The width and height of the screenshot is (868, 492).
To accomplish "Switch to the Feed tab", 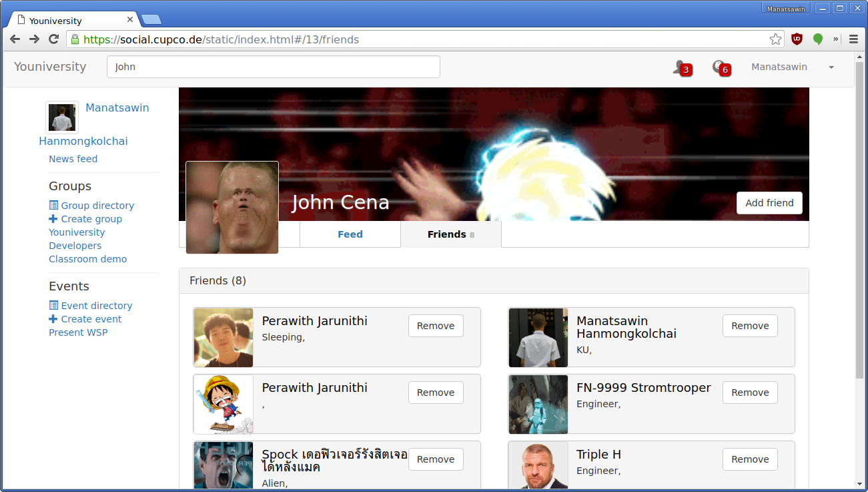I will click(350, 234).
